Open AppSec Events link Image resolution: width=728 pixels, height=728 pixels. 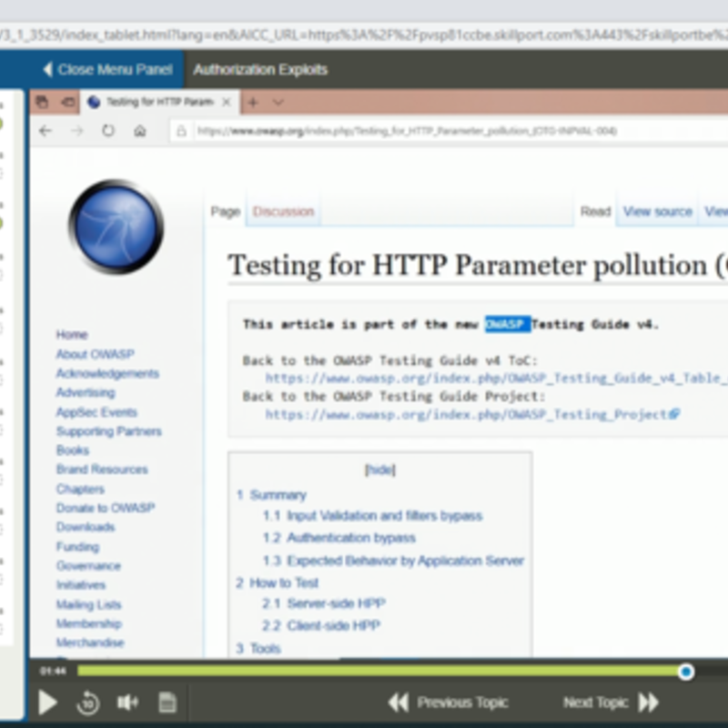[96, 412]
